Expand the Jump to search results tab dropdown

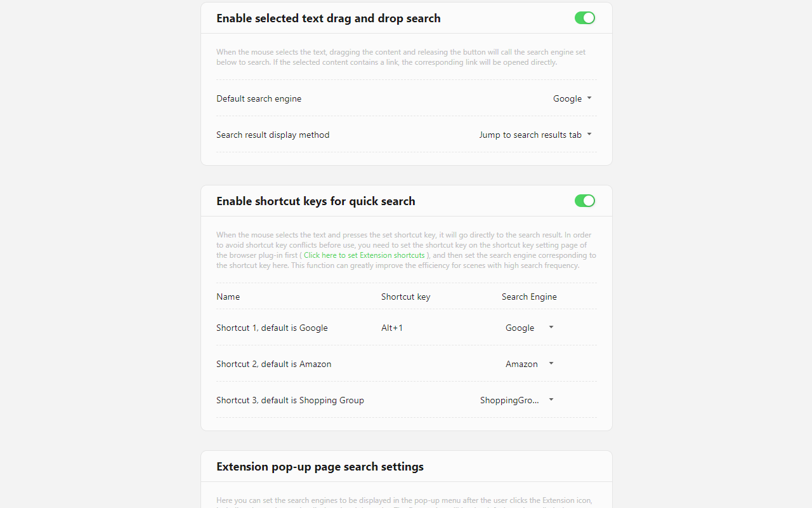[535, 135]
